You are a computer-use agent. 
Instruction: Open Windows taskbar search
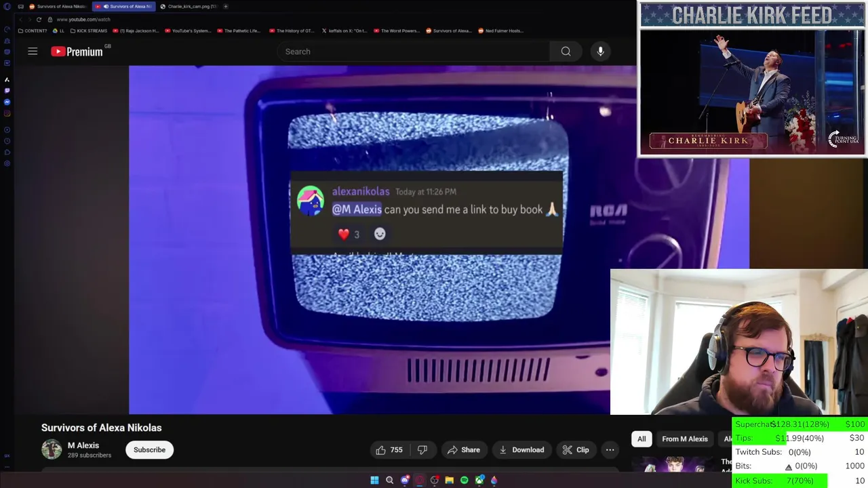point(389,480)
